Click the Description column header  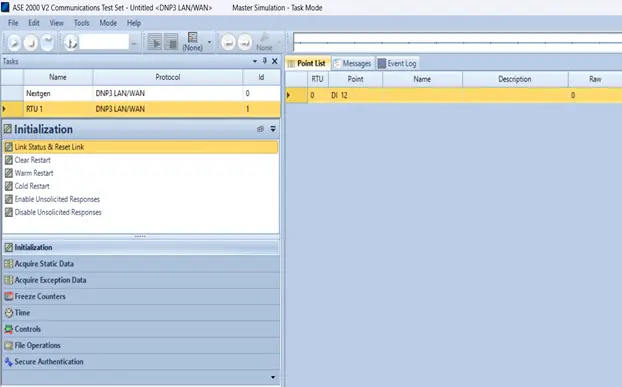click(515, 79)
